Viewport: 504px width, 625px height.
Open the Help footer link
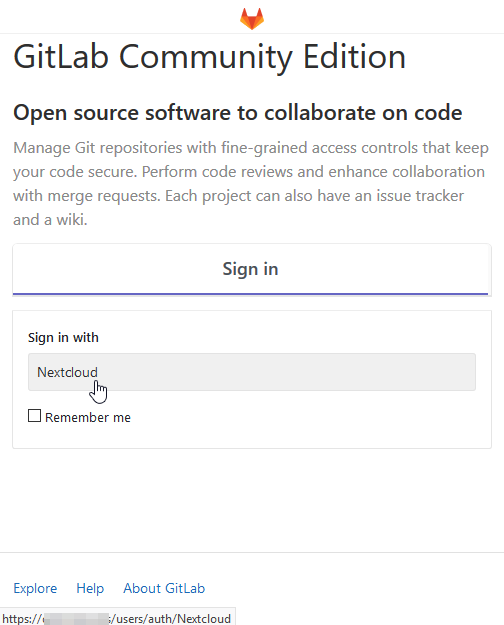click(x=90, y=588)
